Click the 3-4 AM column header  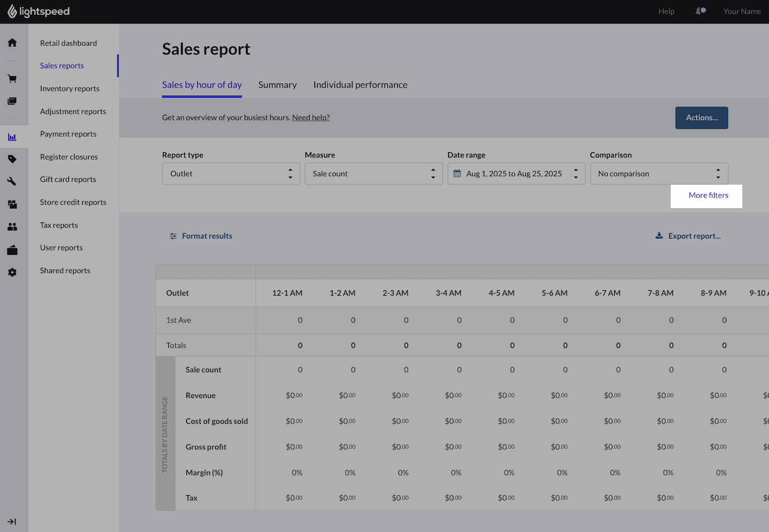point(449,293)
